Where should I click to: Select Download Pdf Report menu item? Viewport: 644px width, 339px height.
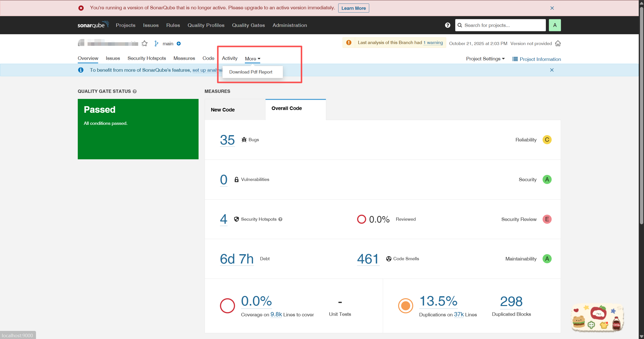(x=251, y=72)
